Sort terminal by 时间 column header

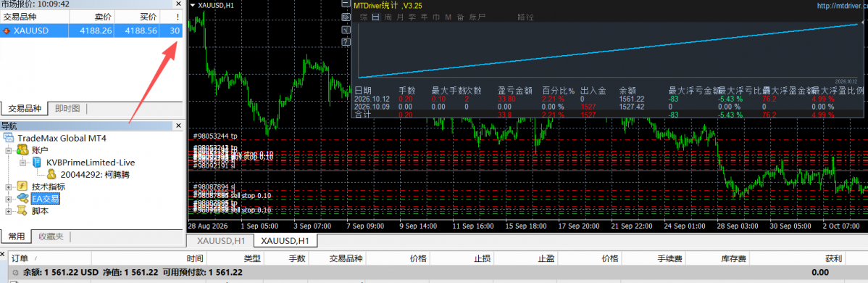pos(149,258)
